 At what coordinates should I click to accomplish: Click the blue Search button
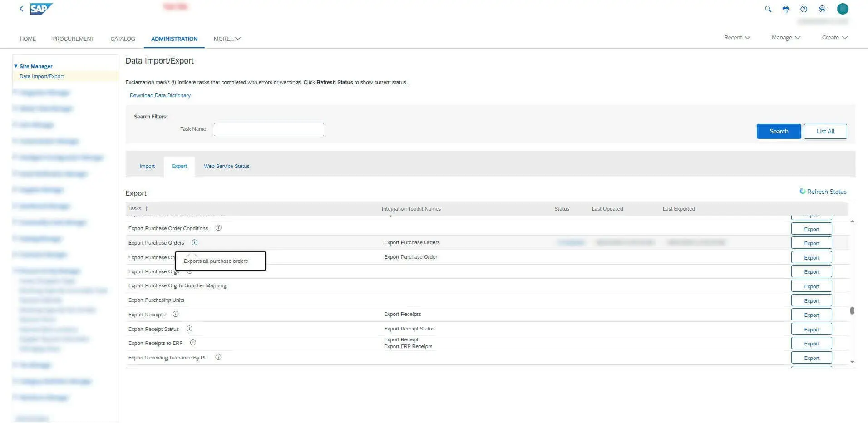click(x=779, y=131)
